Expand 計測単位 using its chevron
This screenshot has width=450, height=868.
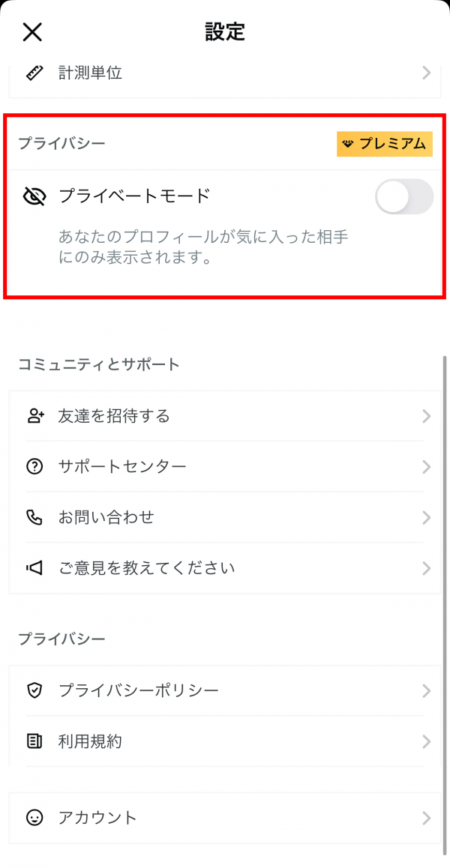coord(426,73)
